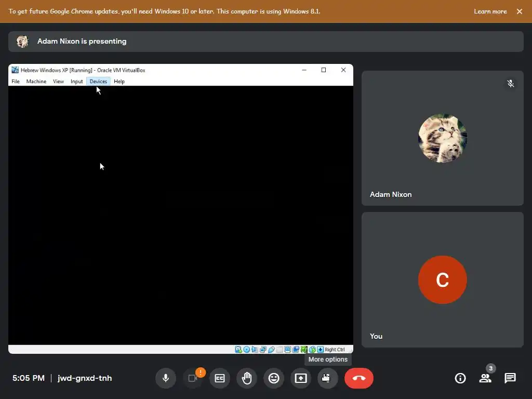
Task: Open the View menu in VirtualBox
Action: (58, 82)
